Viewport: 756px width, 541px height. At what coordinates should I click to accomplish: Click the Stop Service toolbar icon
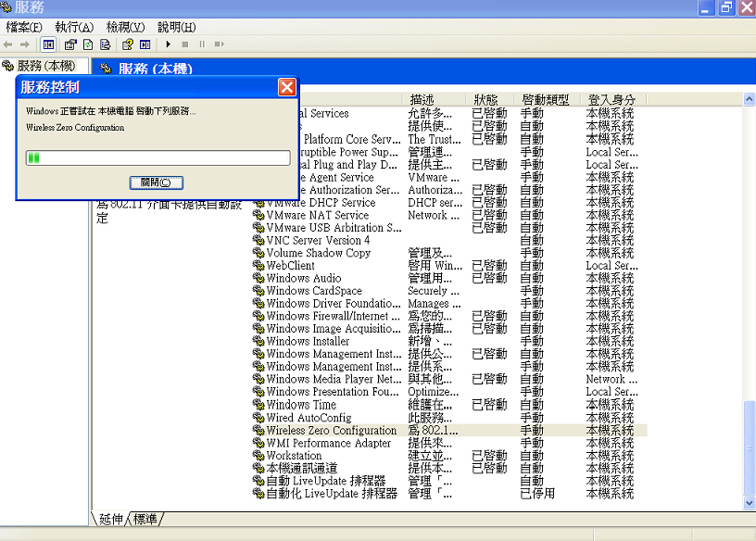(x=184, y=44)
